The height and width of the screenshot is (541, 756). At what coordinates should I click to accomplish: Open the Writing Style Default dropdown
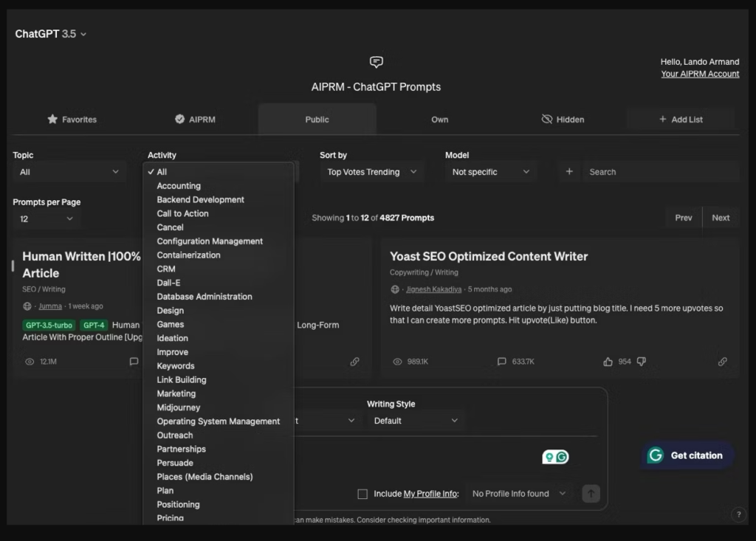[416, 421]
